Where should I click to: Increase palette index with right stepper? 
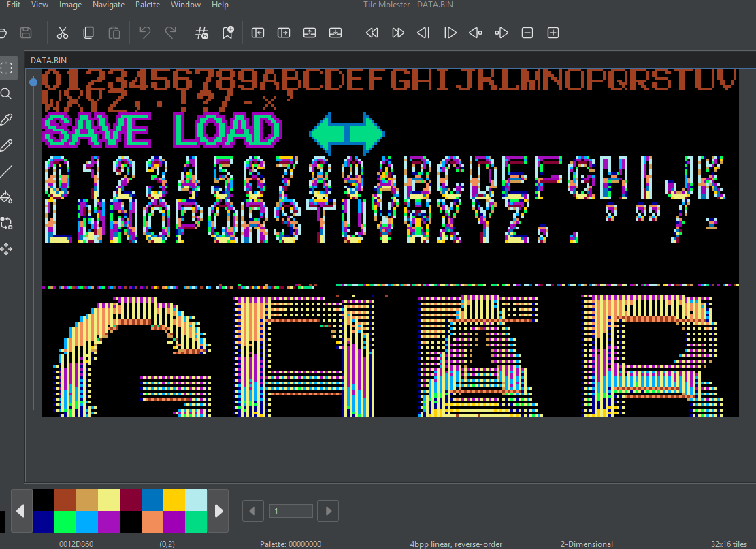point(328,511)
